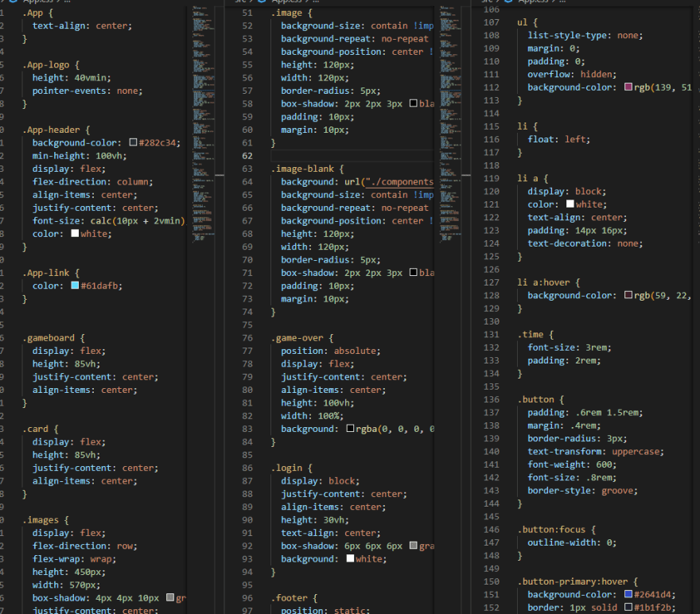The width and height of the screenshot is (700, 614).
Task: Click "font-weight: 600;" declaration
Action: [572, 464]
